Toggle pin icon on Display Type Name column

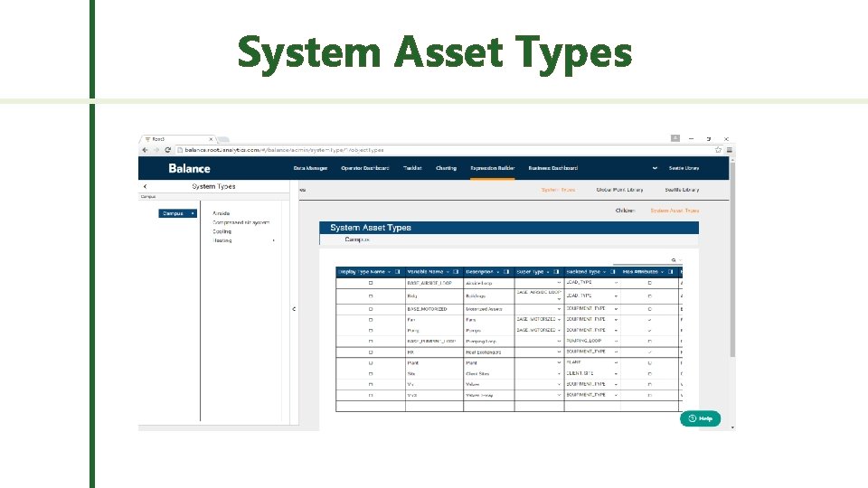(x=398, y=272)
